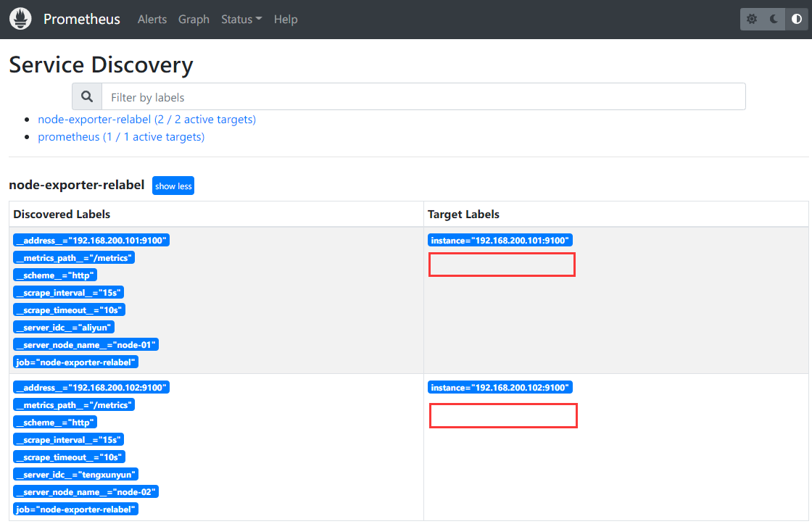Focus the Filter by labels input
This screenshot has width=812, height=524.
click(x=423, y=97)
